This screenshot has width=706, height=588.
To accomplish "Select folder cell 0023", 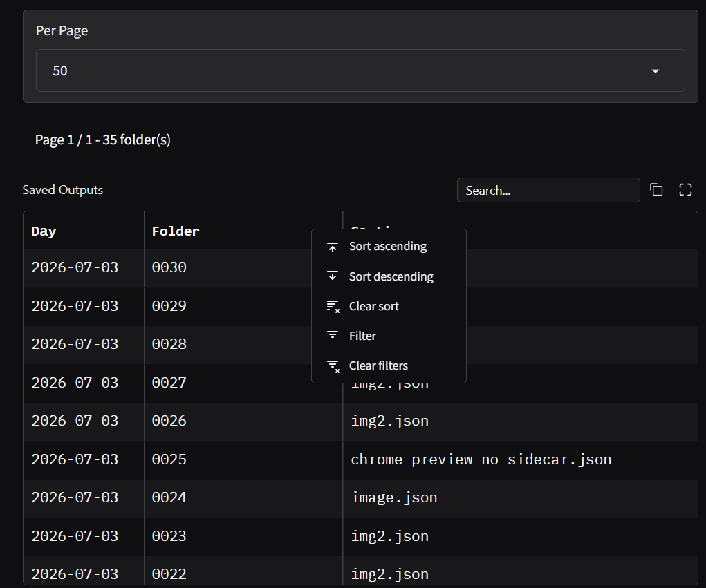I will pos(243,537).
